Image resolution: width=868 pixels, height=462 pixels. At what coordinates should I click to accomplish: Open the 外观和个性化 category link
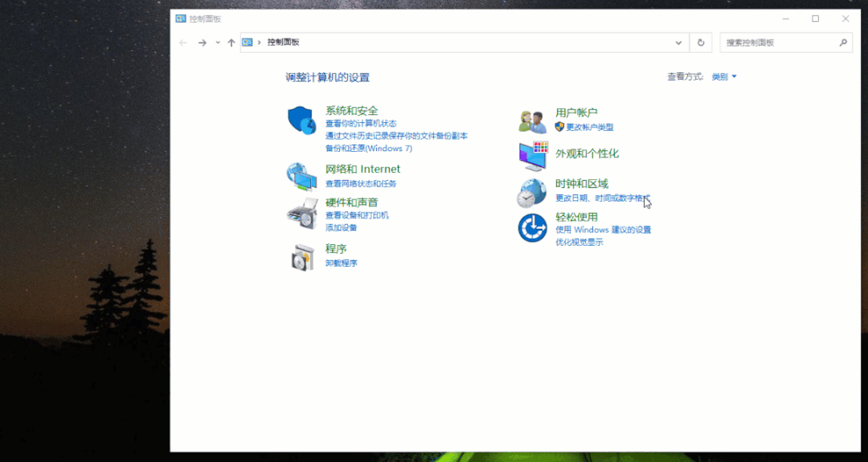[587, 153]
